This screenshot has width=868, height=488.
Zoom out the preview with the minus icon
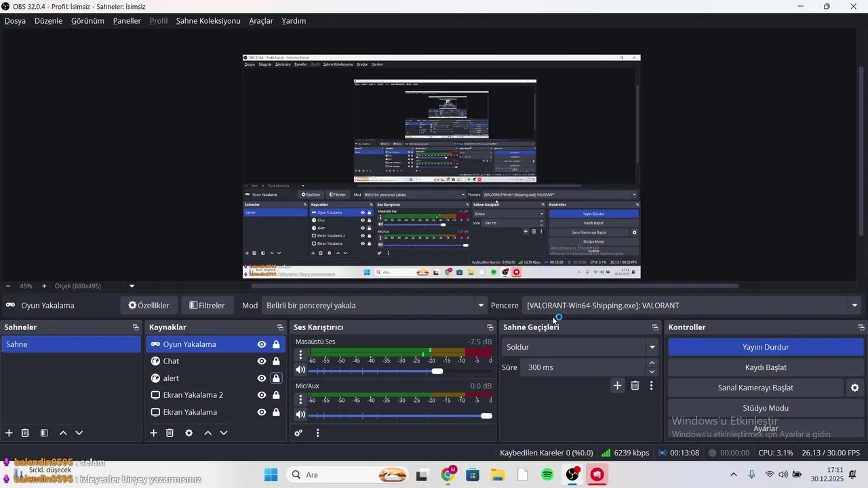tap(7, 286)
